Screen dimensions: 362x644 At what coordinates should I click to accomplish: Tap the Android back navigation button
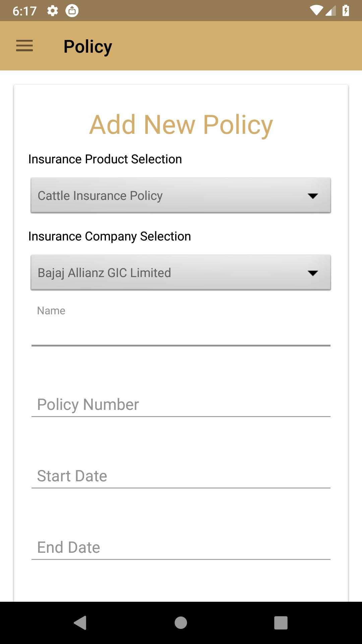tap(80, 623)
